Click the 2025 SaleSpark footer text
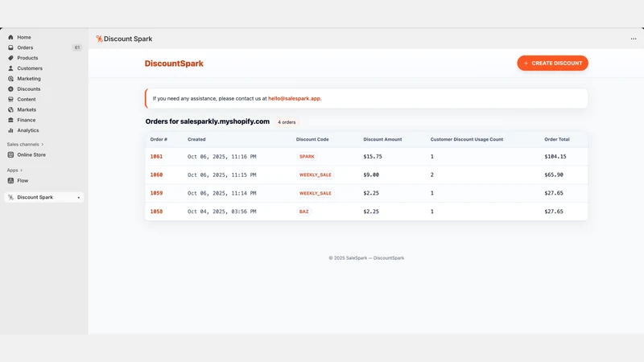644x362 pixels. (366, 258)
